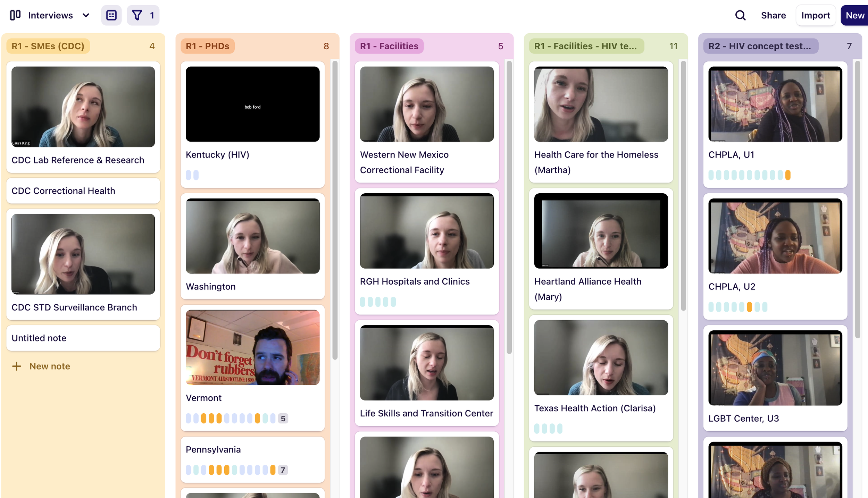The height and width of the screenshot is (498, 868).
Task: Click the search magnifier icon
Action: [740, 15]
